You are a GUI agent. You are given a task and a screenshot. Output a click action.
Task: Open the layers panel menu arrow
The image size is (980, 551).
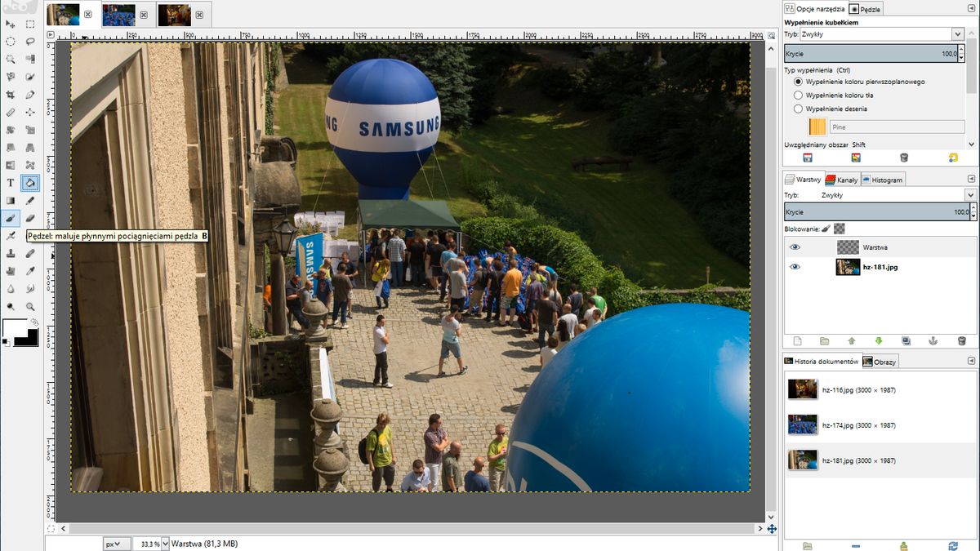(971, 179)
